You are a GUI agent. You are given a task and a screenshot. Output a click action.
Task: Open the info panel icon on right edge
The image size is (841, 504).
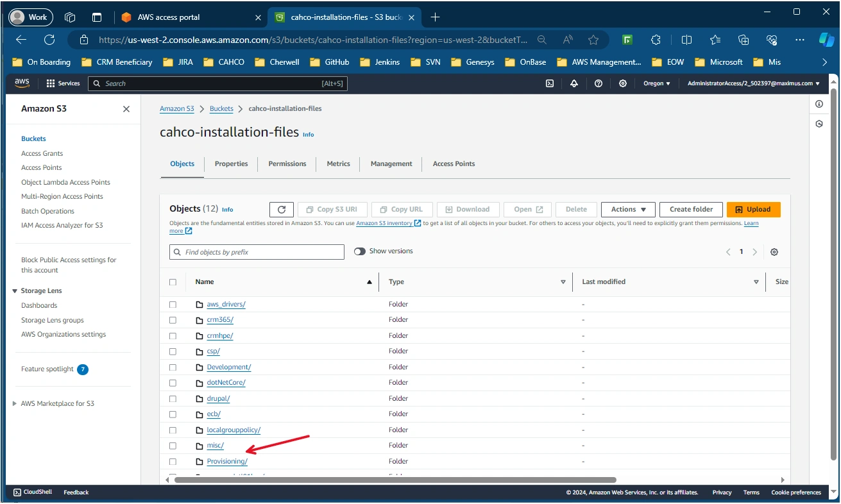[x=819, y=104]
